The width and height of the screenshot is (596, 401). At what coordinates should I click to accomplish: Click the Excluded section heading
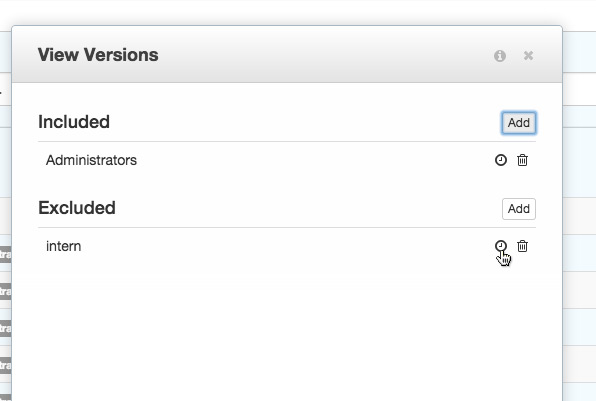coord(77,208)
